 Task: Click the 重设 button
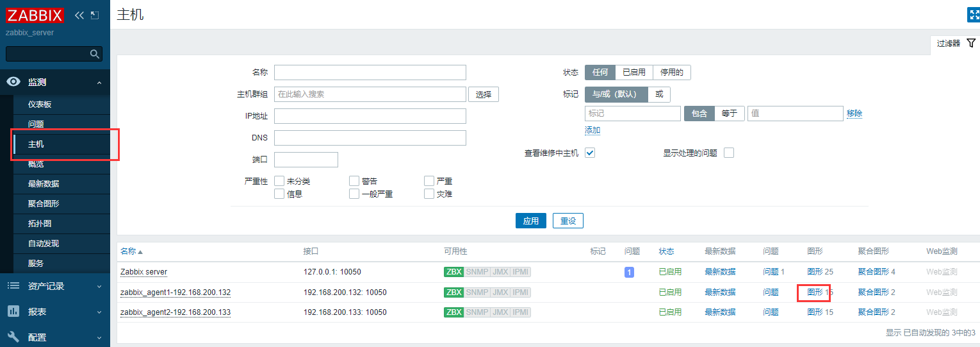coord(568,221)
